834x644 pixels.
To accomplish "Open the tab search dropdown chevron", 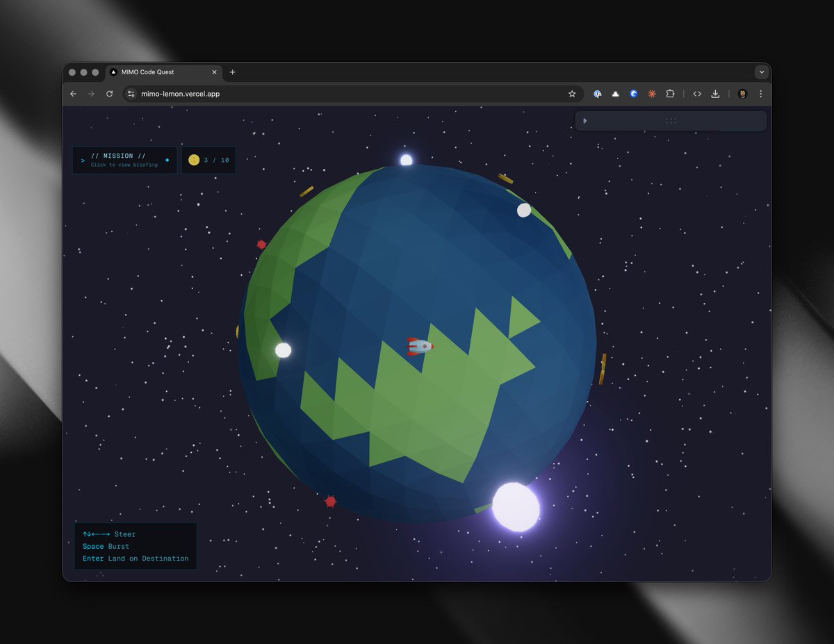I will [x=762, y=72].
